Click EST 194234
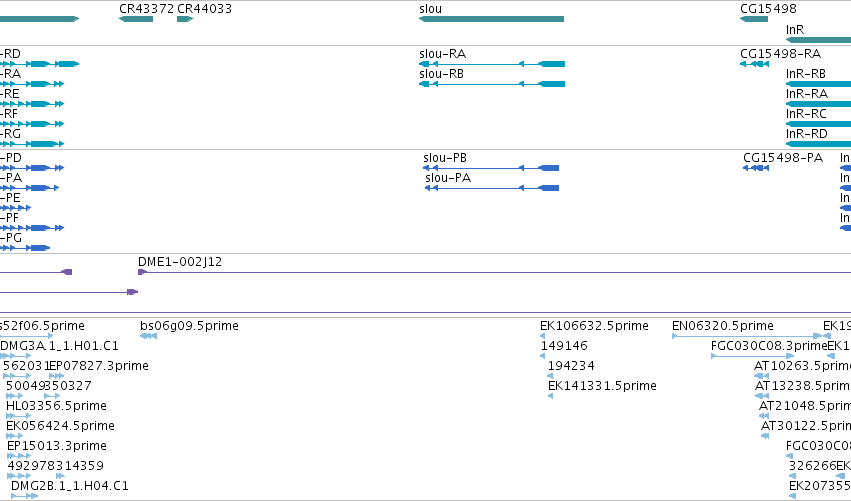Image resolution: width=851 pixels, height=501 pixels. (550, 376)
